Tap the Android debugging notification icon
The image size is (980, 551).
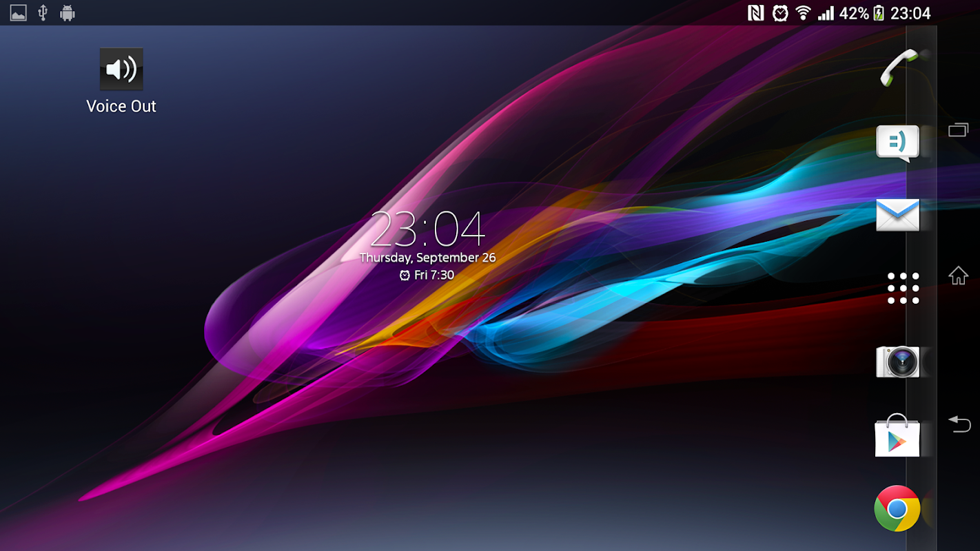(68, 13)
